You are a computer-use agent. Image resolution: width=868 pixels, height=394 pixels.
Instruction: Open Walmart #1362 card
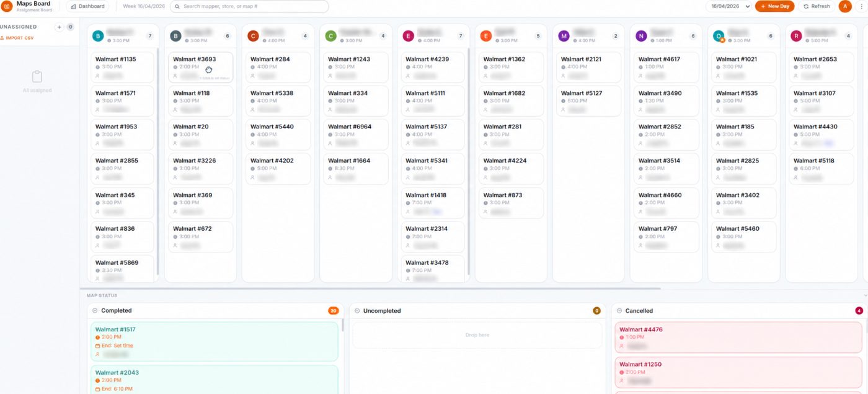(x=511, y=67)
